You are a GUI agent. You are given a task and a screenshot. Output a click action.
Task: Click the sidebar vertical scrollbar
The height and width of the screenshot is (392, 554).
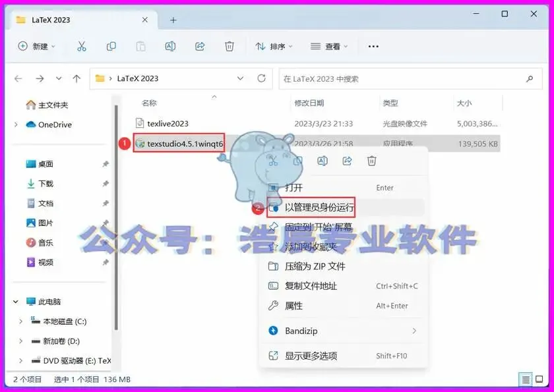(x=116, y=217)
